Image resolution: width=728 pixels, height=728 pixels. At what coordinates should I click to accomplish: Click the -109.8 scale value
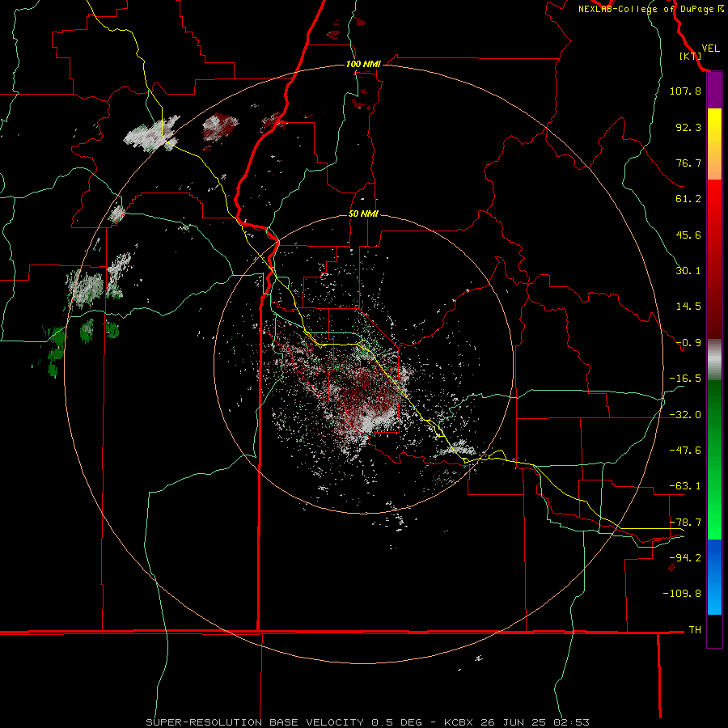click(x=682, y=594)
